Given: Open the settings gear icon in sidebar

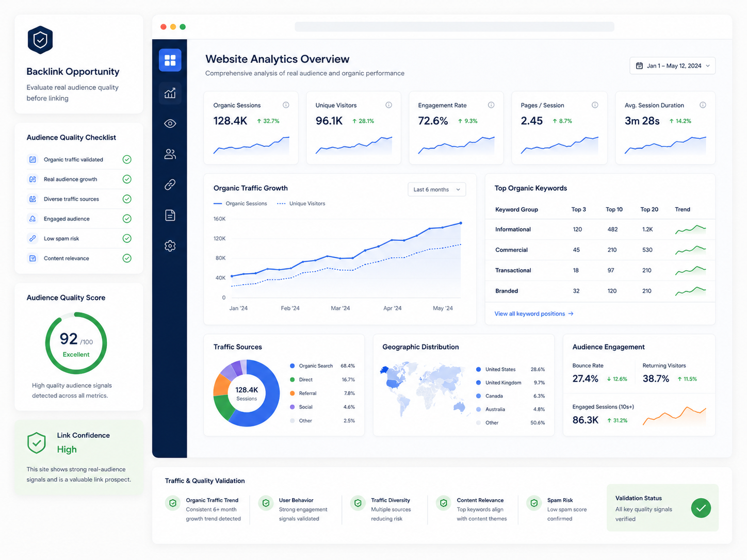Looking at the screenshot, I should coord(170,246).
